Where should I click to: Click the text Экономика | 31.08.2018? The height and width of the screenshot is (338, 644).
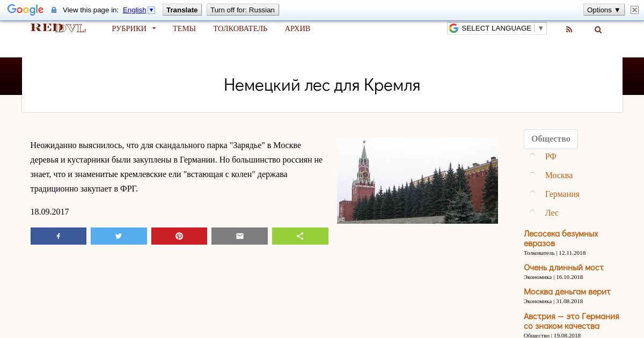coord(553,301)
